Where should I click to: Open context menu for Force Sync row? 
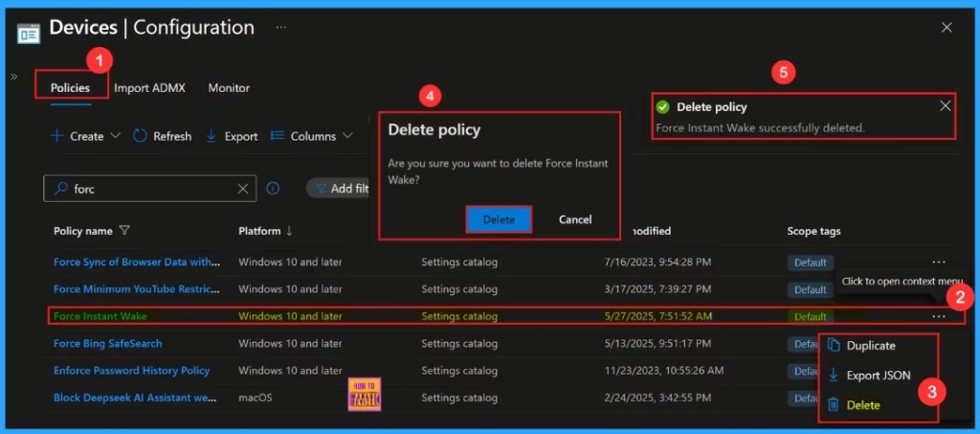click(938, 262)
